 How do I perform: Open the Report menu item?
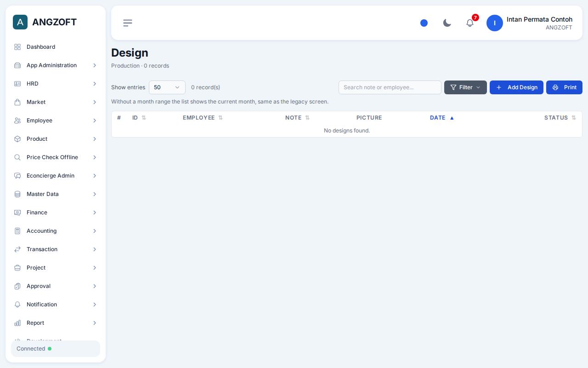tap(56, 323)
